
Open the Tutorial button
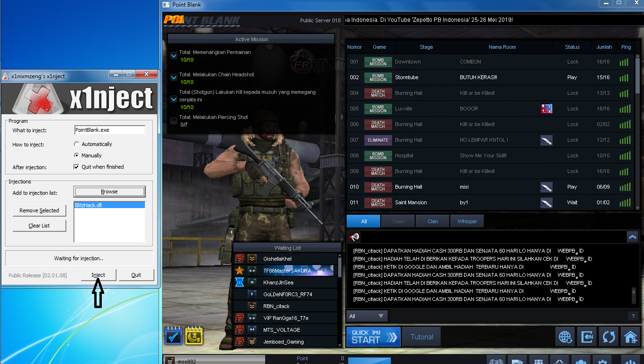click(421, 337)
